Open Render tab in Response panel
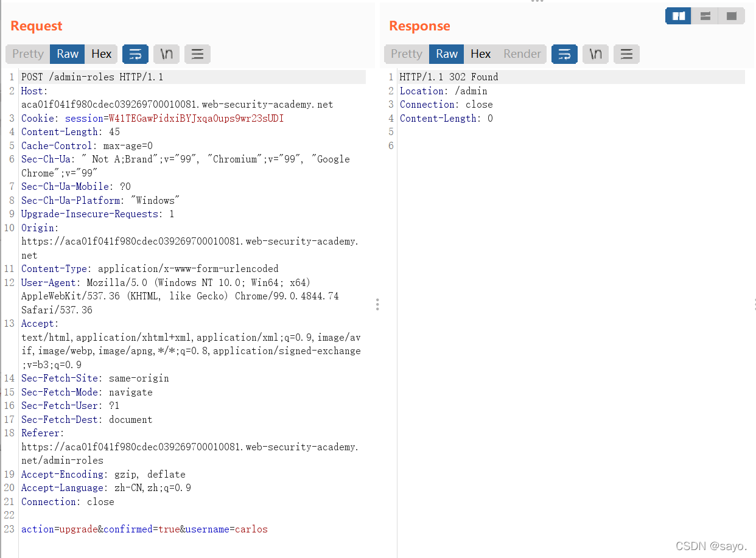Image resolution: width=756 pixels, height=558 pixels. coord(522,54)
